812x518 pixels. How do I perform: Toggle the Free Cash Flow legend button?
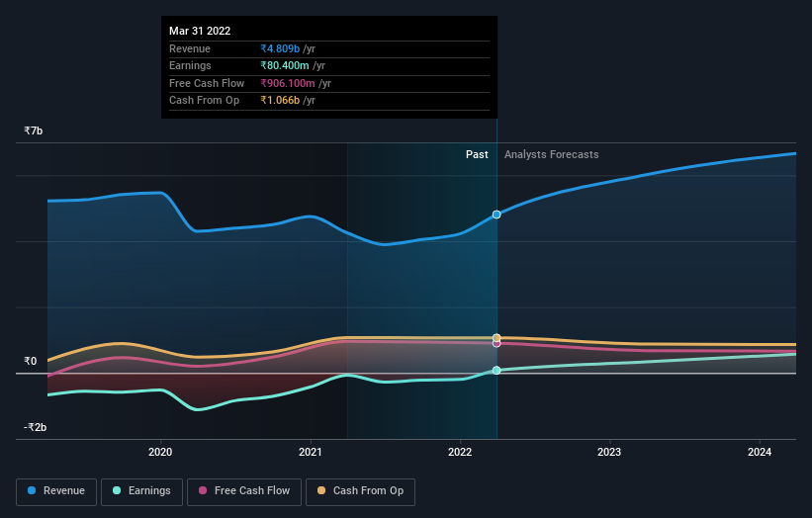[x=244, y=491]
